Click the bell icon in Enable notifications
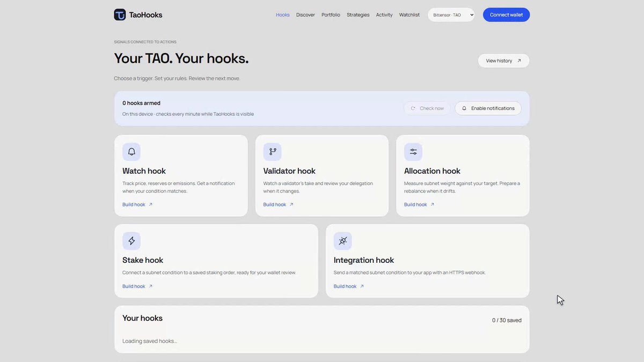 [x=464, y=108]
